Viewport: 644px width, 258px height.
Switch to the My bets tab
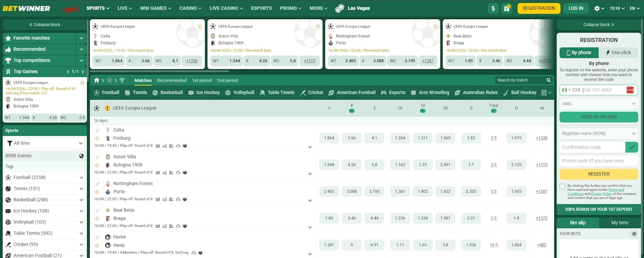coord(619,222)
